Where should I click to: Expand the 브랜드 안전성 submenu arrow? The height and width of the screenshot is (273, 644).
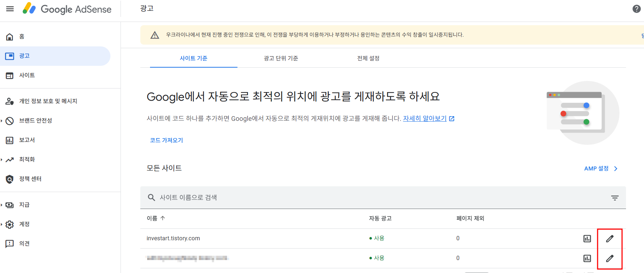click(x=2, y=121)
